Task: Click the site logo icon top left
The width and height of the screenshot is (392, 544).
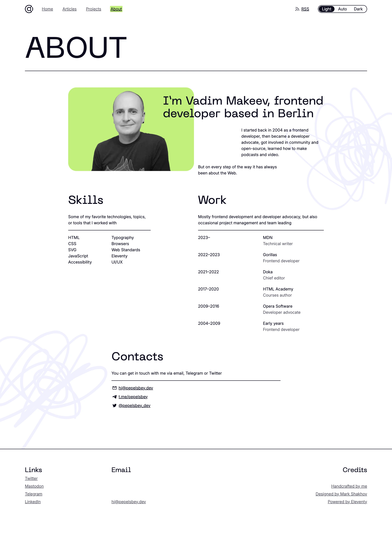Action: (29, 8)
